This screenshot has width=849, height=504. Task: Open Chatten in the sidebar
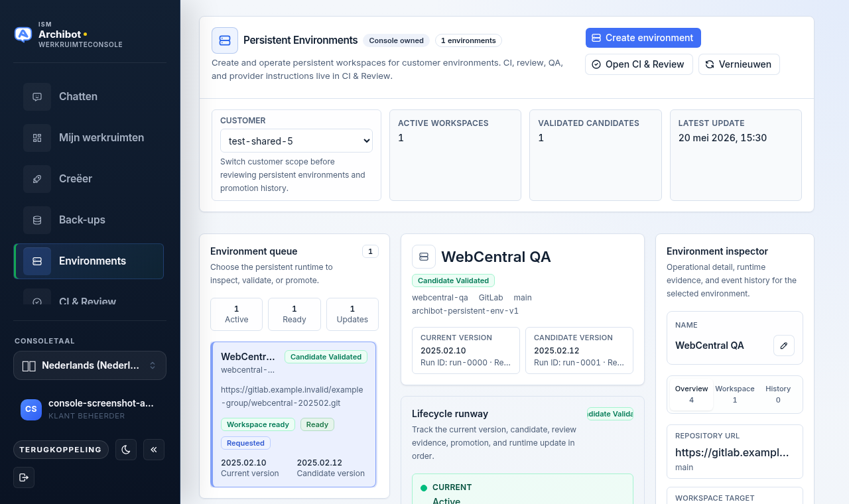click(x=89, y=97)
